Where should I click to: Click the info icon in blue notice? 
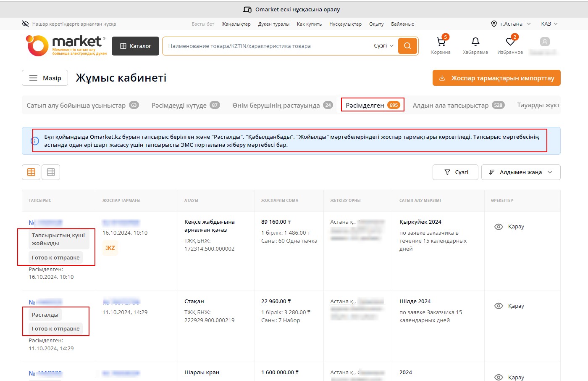(35, 141)
